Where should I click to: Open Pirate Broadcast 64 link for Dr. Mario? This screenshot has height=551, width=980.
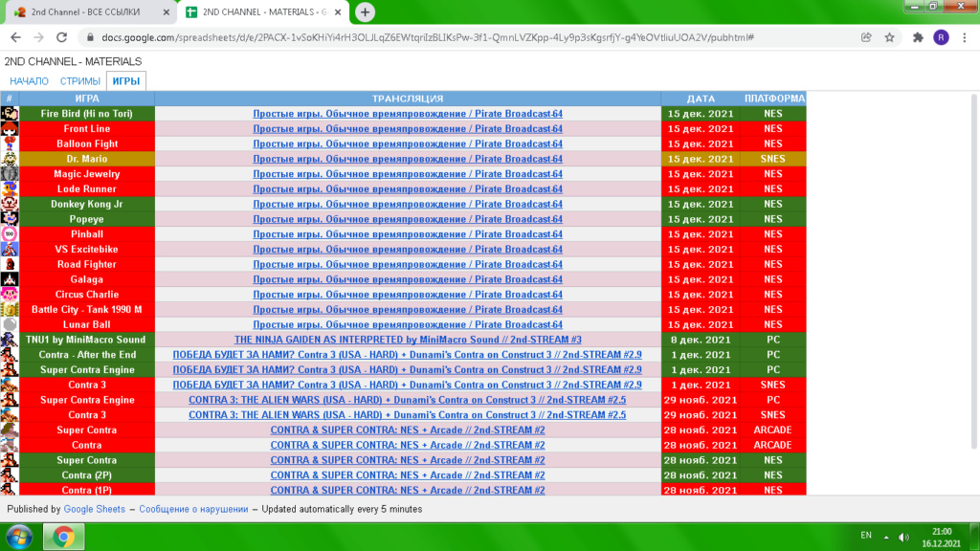click(x=408, y=159)
